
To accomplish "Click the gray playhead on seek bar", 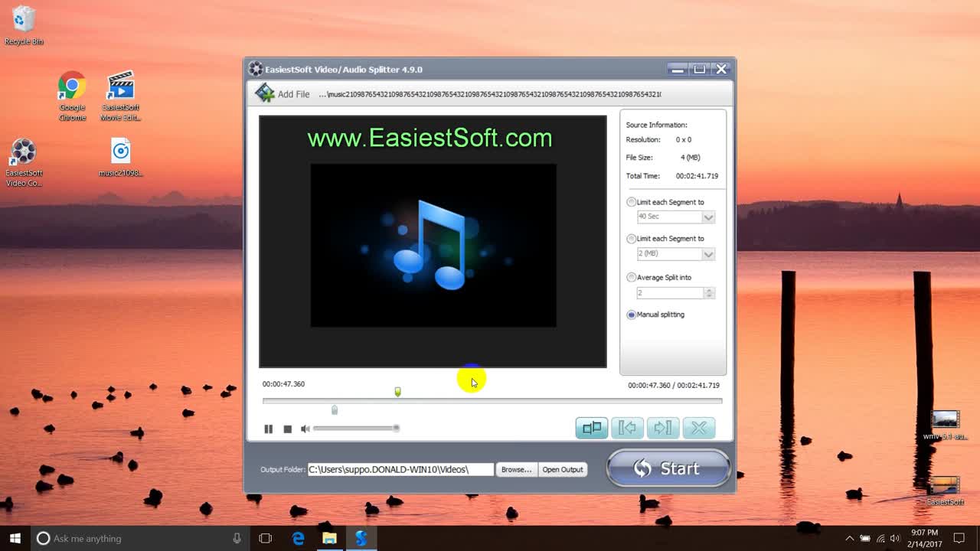I will pyautogui.click(x=335, y=410).
